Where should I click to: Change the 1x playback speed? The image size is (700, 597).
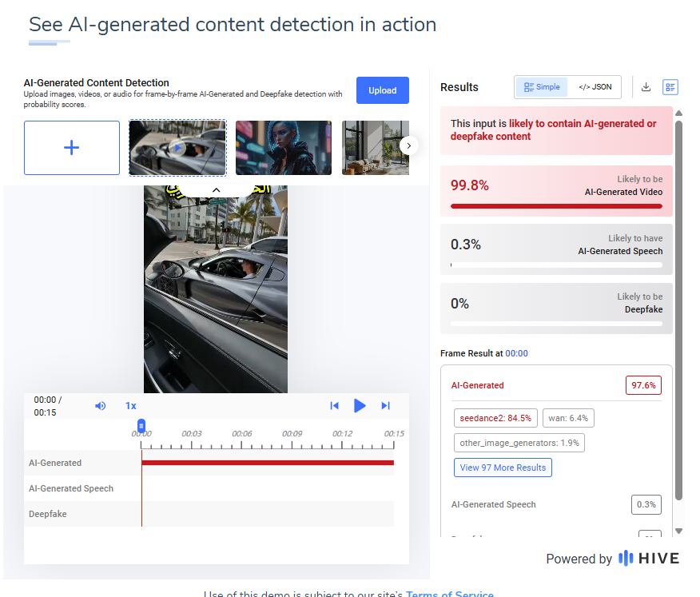tap(131, 406)
